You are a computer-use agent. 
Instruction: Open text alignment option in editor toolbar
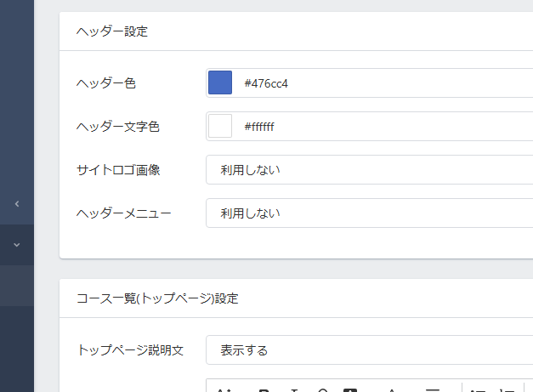coord(433,389)
